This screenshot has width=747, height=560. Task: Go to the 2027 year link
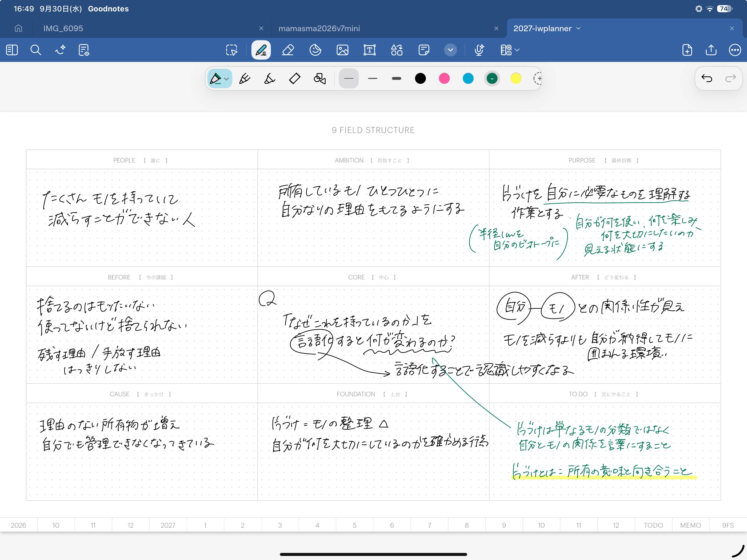pos(168,525)
